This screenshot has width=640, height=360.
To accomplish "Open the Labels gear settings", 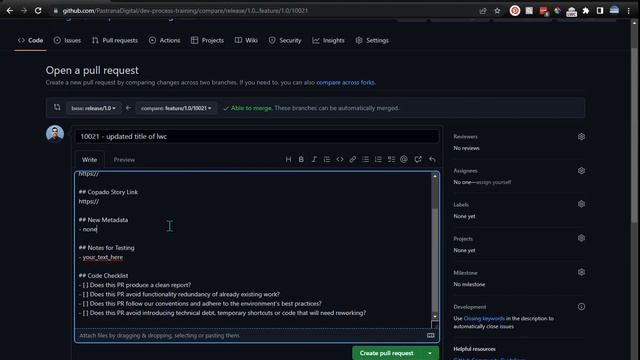I will point(581,204).
